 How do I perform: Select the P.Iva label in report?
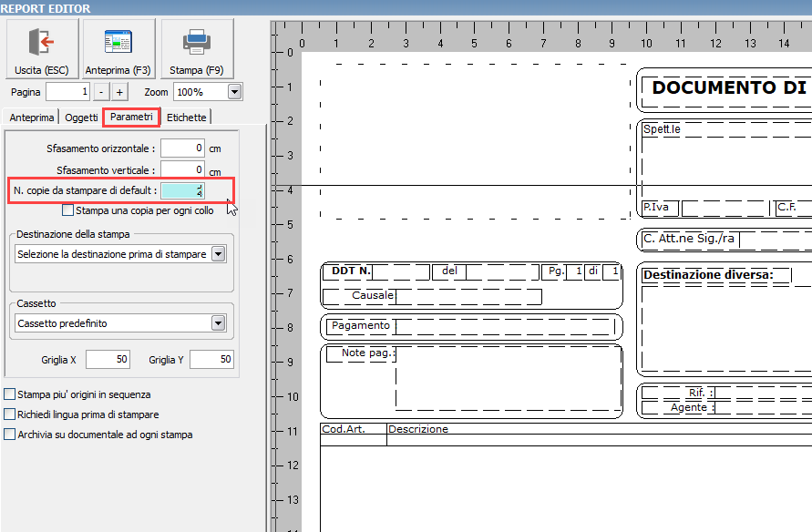pos(655,207)
